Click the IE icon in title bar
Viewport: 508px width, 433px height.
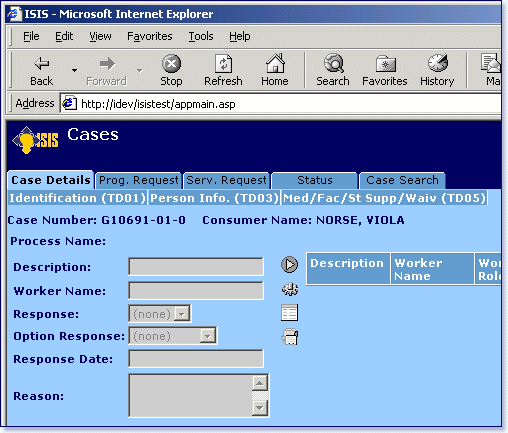[x=14, y=13]
